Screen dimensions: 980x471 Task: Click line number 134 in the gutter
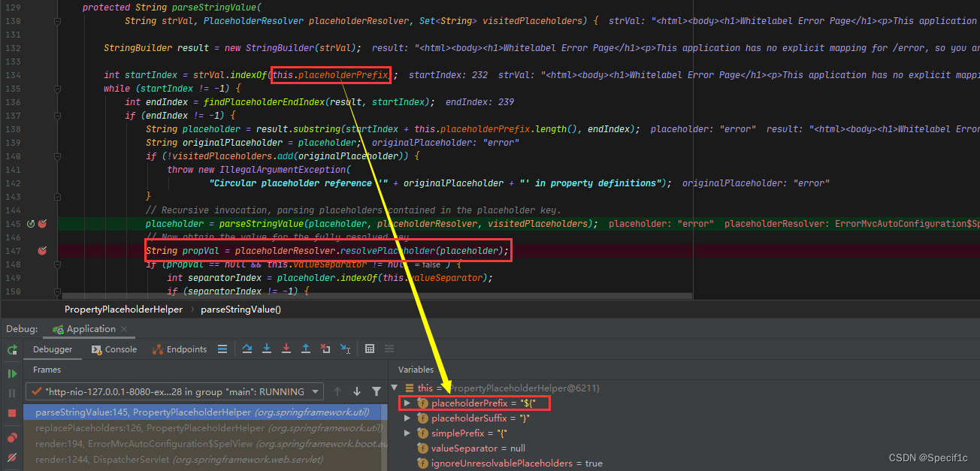pos(13,75)
